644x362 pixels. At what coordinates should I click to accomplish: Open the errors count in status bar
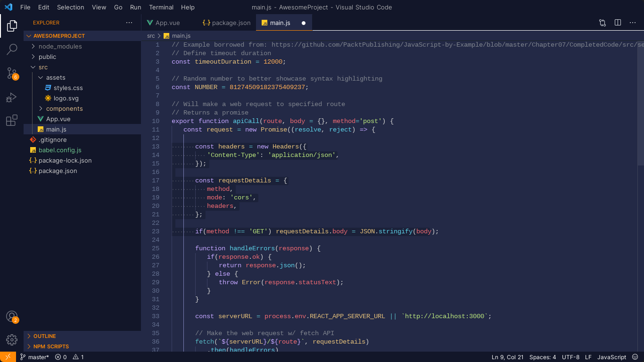coord(61,357)
